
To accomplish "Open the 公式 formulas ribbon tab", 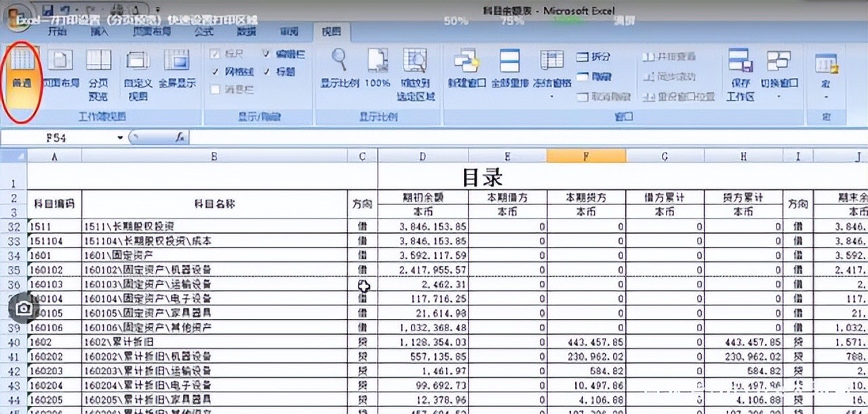I will click(x=203, y=32).
